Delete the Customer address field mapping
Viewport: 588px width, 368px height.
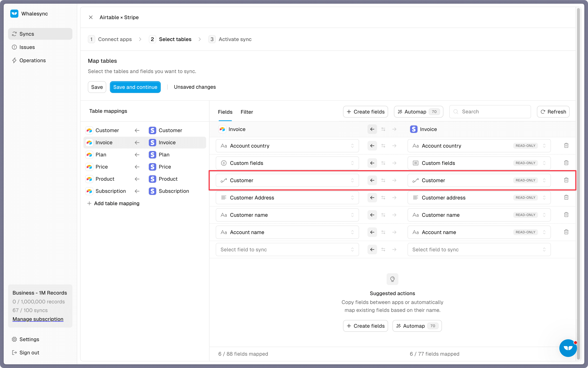tap(566, 197)
